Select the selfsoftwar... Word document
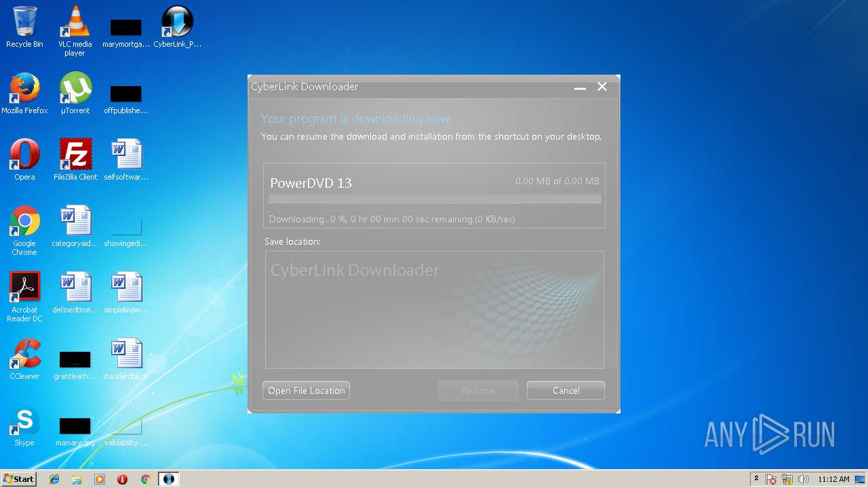Screen dimensions: 868x488 125,160
